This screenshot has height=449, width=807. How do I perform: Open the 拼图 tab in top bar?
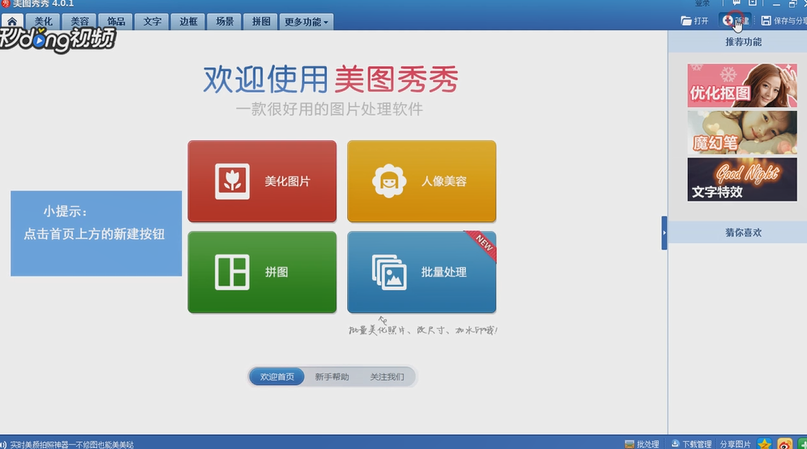point(261,22)
